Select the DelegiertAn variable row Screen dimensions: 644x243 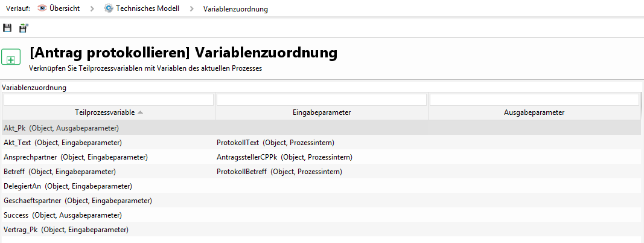point(68,186)
